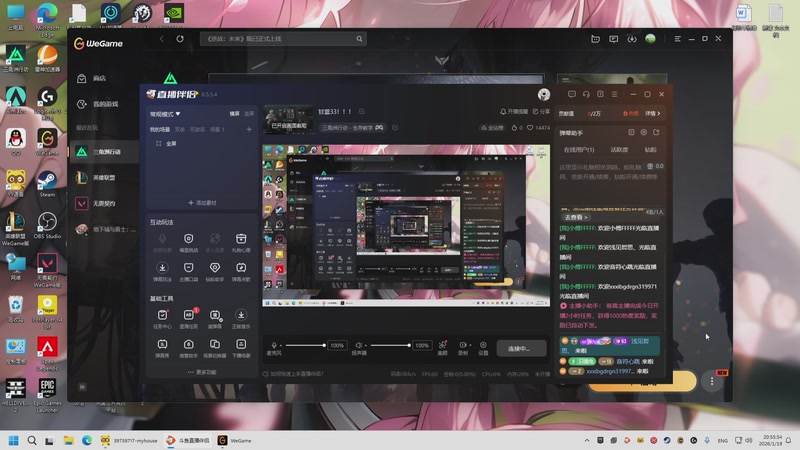
Task: Select 无畏契约 in WeGame sidebar
Action: coord(104,204)
